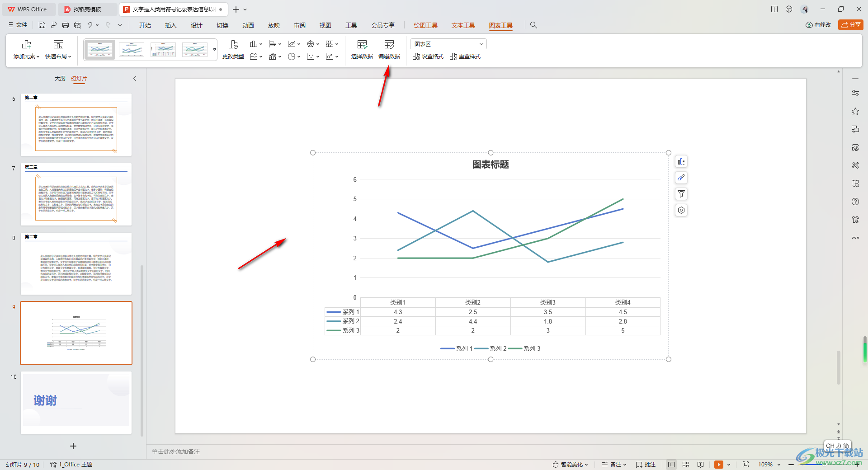
Task: Select the first chart style thumbnail
Action: click(x=100, y=50)
